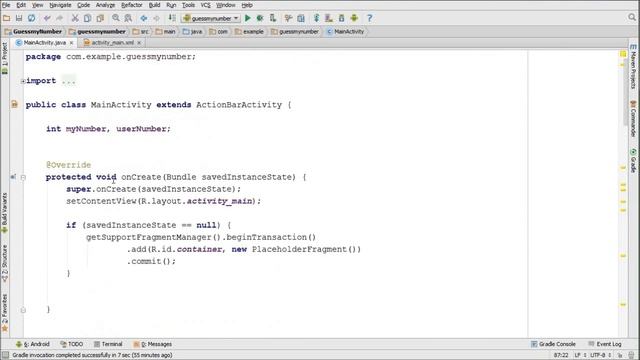The image size is (640, 360).
Task: Open the Run menu
Action: click(171, 5)
